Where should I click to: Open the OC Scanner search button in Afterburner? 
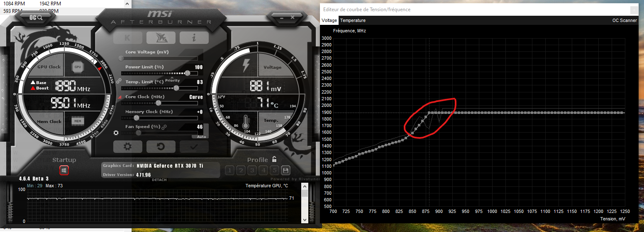36,17
